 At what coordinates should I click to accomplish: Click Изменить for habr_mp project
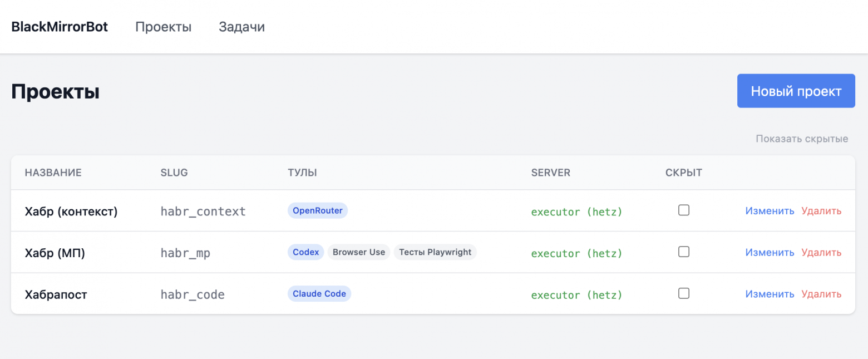tap(770, 252)
